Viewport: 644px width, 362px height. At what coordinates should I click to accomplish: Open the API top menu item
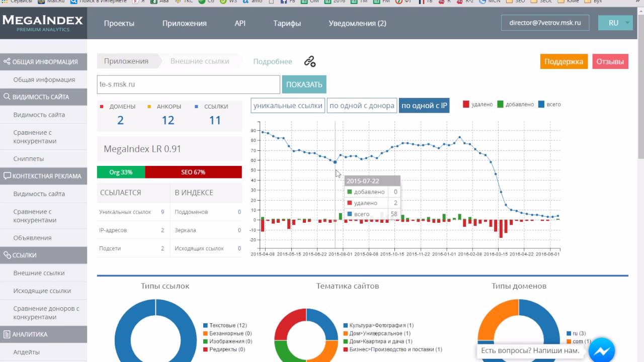tap(240, 24)
